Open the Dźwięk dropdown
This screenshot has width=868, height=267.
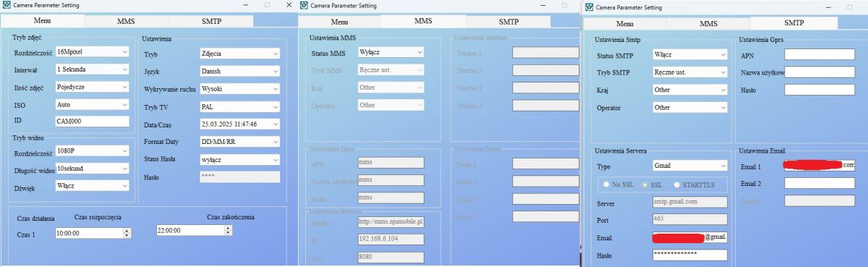coord(92,185)
